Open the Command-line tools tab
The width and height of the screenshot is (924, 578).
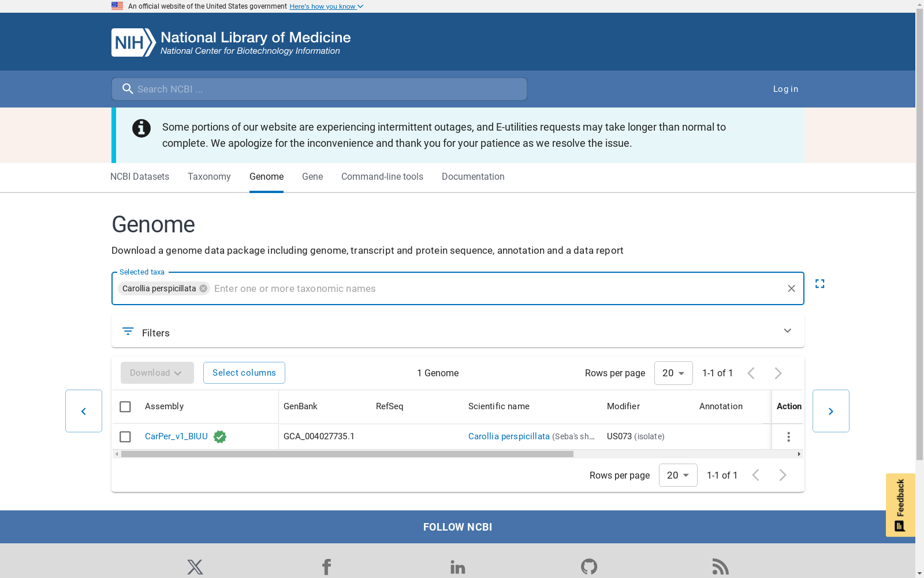tap(382, 177)
